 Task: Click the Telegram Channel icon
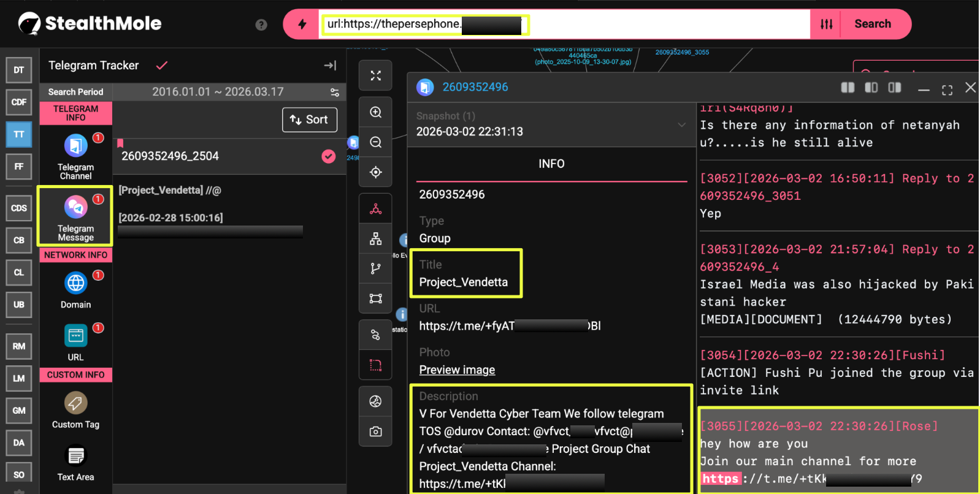[75, 146]
